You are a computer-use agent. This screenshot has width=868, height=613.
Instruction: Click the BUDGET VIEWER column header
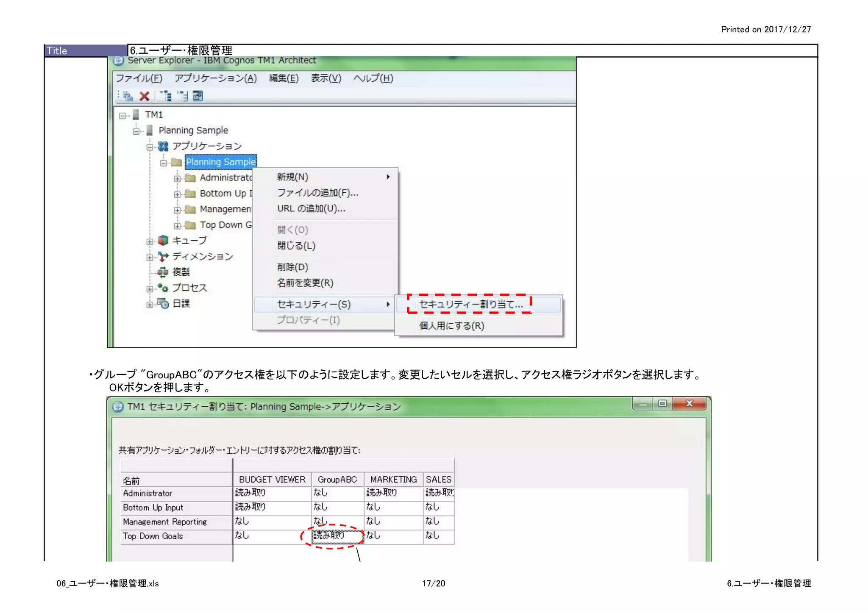pyautogui.click(x=272, y=480)
